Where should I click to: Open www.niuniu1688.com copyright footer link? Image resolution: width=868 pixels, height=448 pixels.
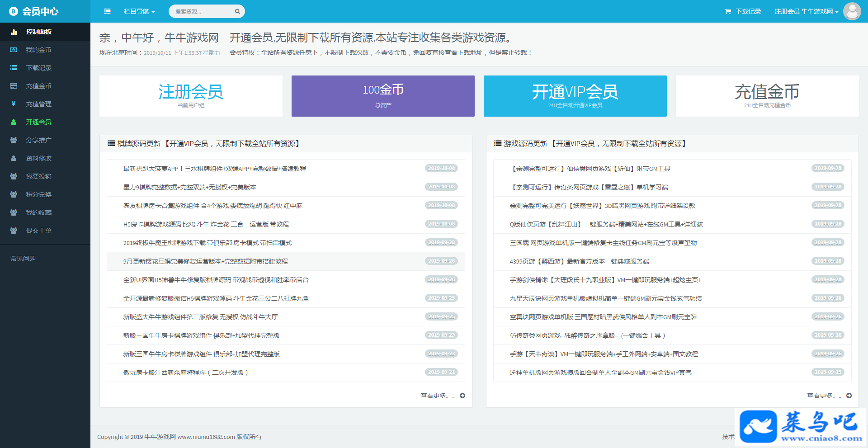click(x=206, y=437)
